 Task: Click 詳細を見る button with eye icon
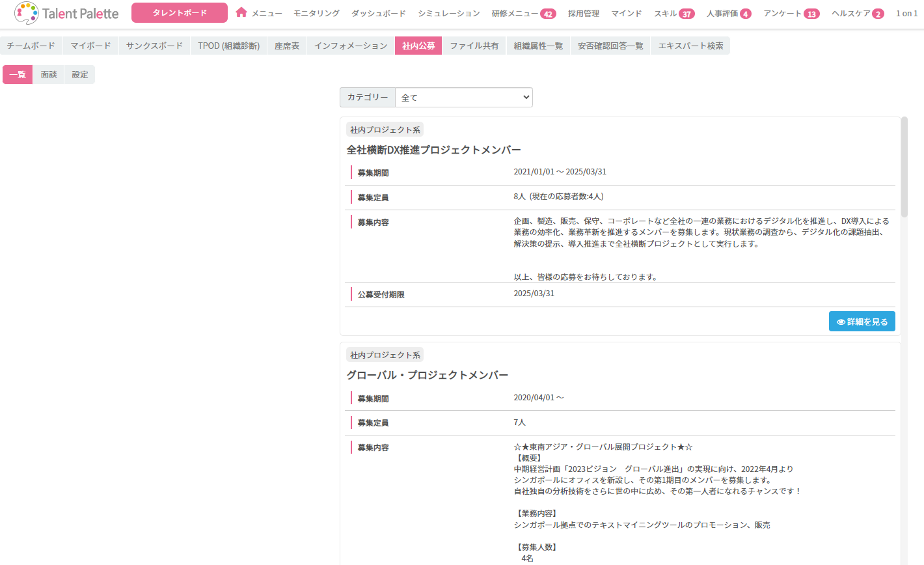click(862, 322)
